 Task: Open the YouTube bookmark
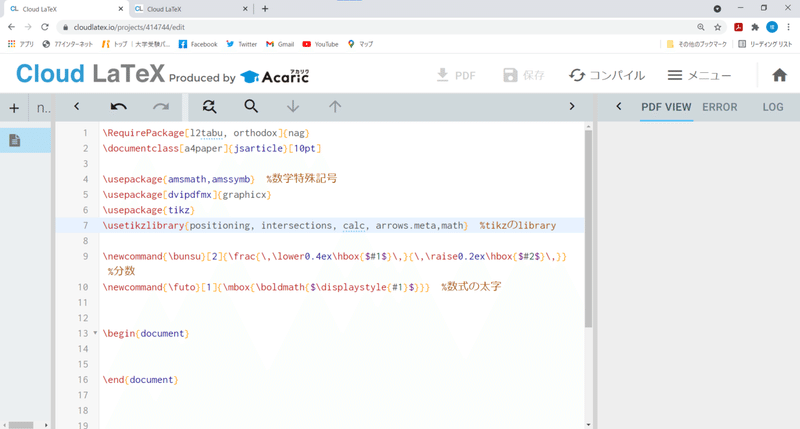[320, 44]
